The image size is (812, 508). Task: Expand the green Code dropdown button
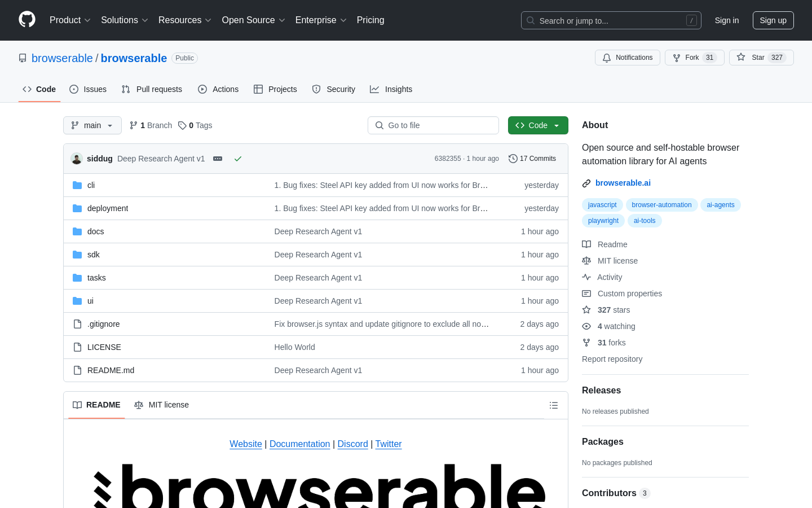tap(538, 125)
